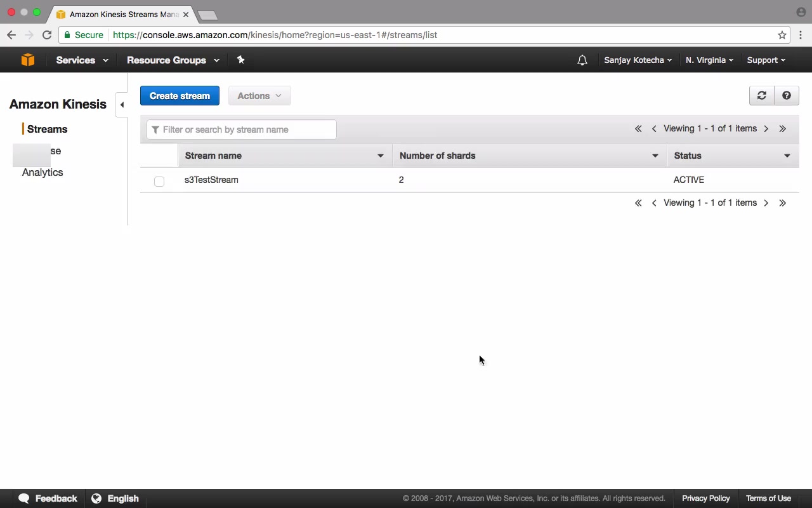Go to first page in bottom pagination

pos(638,203)
